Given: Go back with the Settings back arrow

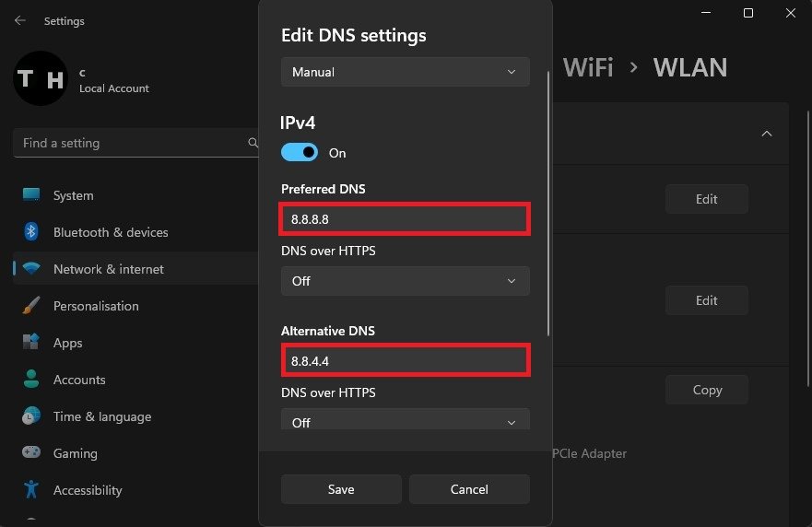Looking at the screenshot, I should [x=20, y=20].
